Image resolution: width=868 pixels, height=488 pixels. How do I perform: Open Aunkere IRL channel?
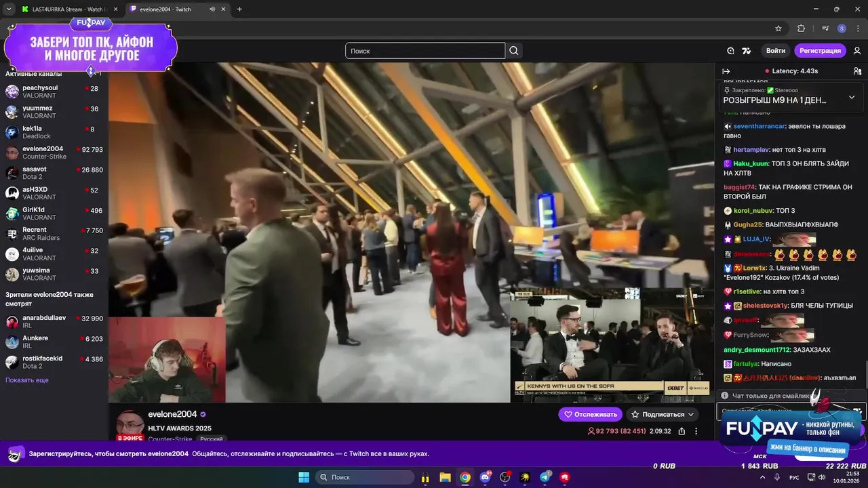point(54,342)
